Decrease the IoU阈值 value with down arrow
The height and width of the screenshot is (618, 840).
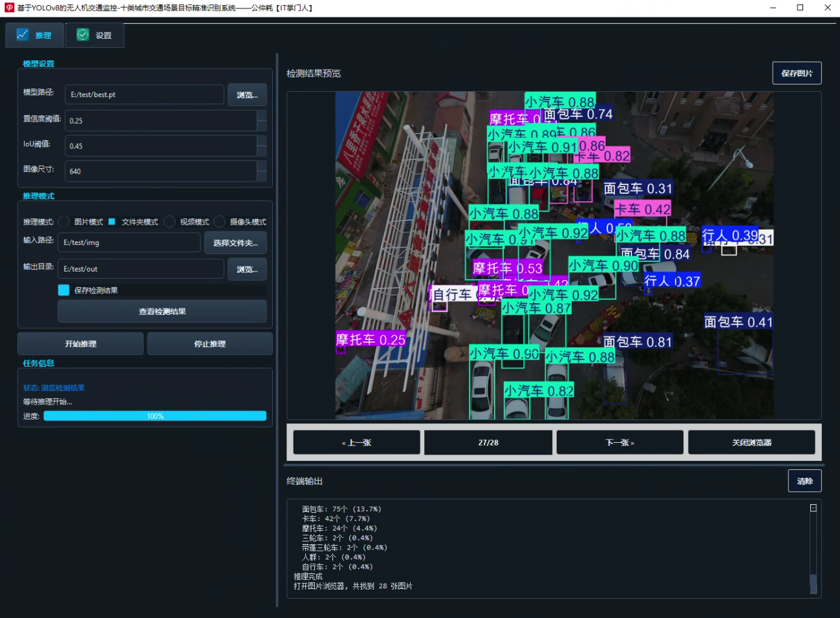[261, 151]
